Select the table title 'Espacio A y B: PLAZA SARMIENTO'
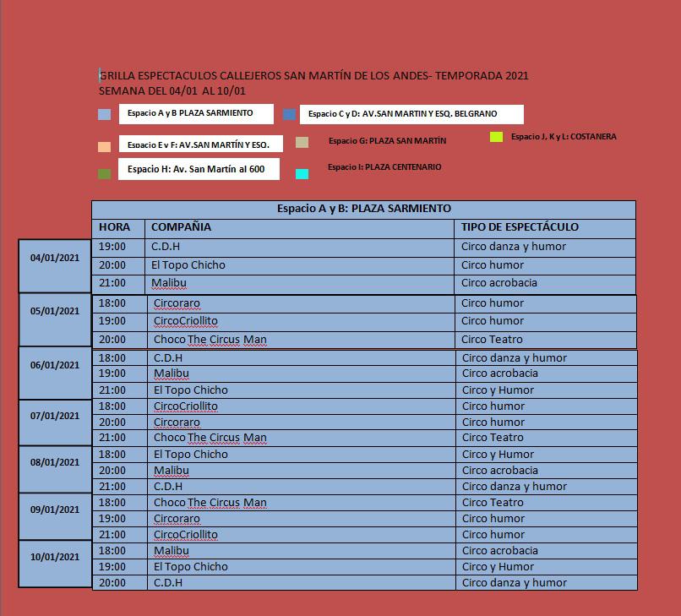Viewport: 681px width, 616px height. (x=363, y=209)
